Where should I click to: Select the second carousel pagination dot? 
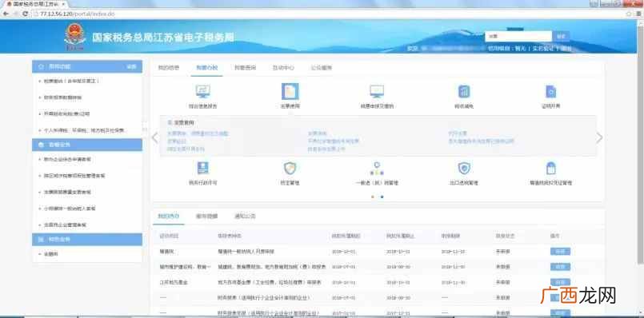(382, 197)
